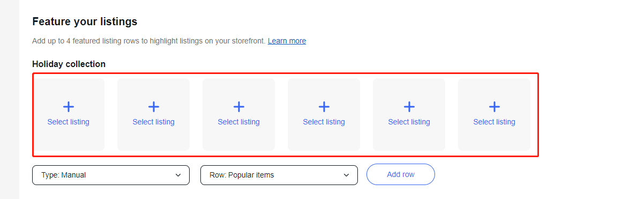This screenshot has width=644, height=199.
Task: Click the plus icon in the fifth listing slot
Action: point(409,106)
